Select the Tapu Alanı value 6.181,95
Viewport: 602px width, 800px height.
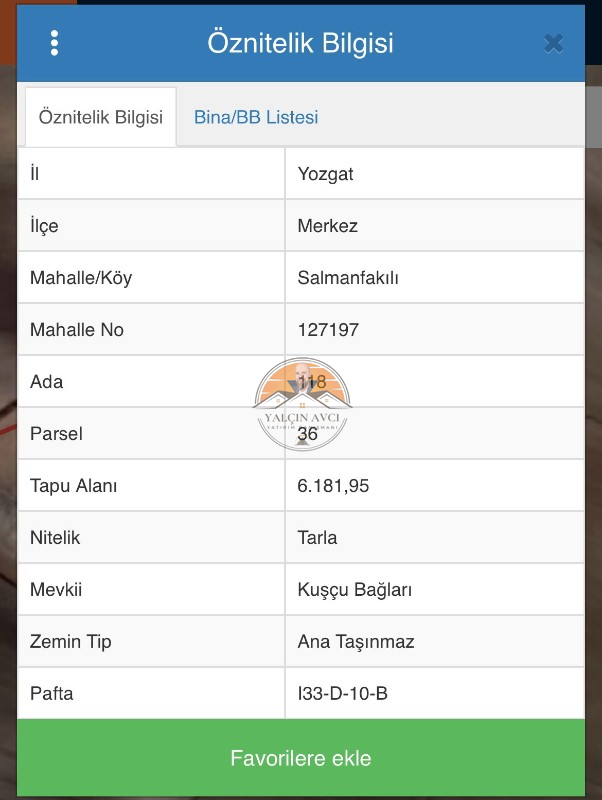tap(333, 486)
